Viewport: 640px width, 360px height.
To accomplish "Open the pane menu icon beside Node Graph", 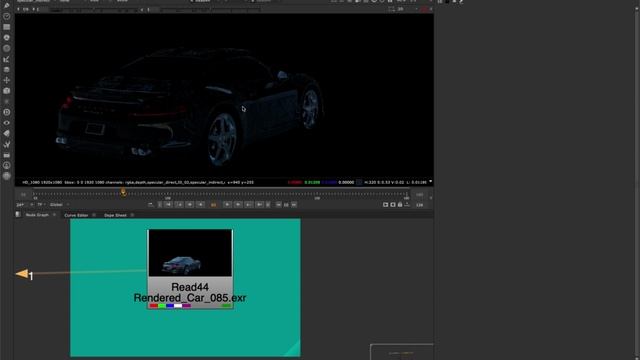I will coord(18,214).
